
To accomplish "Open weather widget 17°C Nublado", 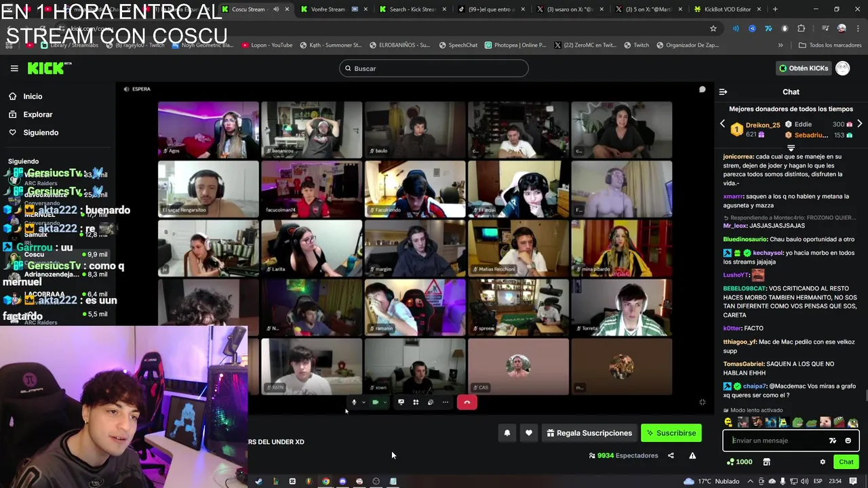I will pyautogui.click(x=711, y=481).
